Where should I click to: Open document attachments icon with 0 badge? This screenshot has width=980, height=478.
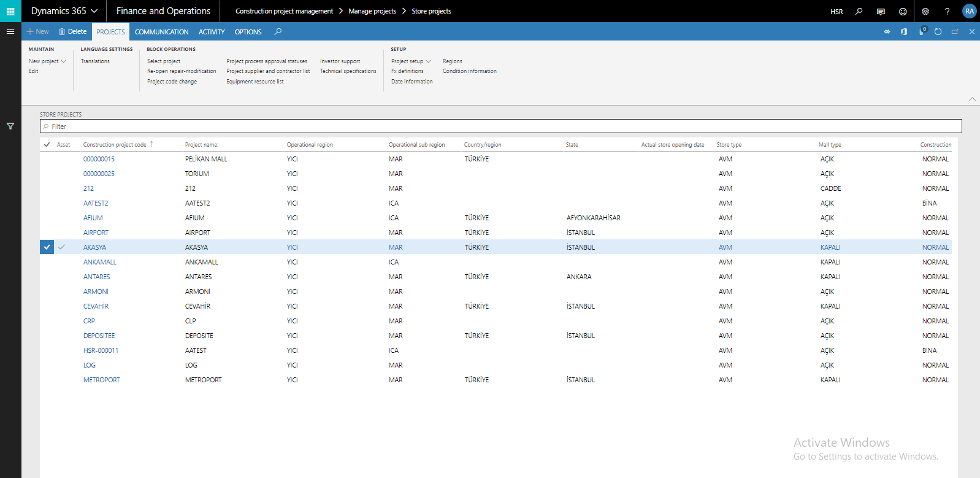(922, 31)
